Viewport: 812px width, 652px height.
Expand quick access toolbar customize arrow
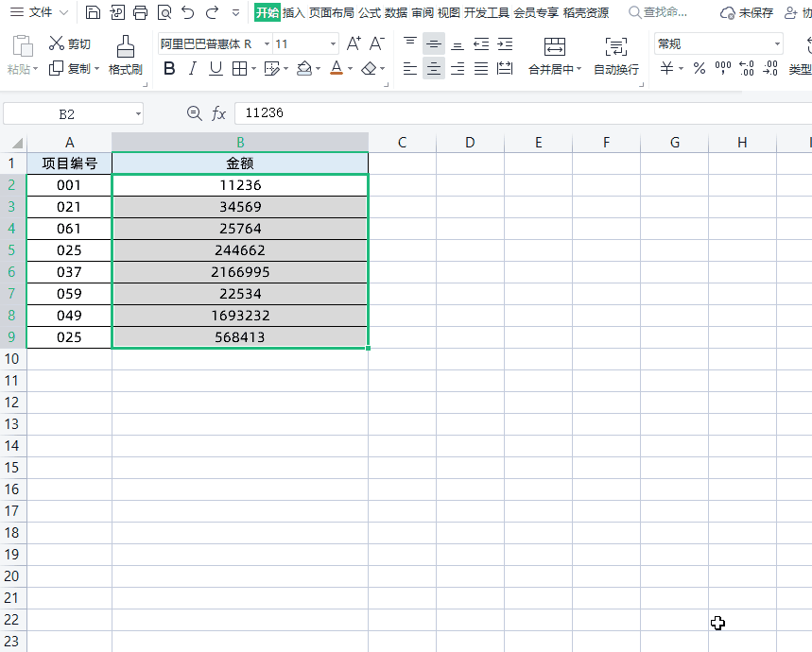[235, 12]
